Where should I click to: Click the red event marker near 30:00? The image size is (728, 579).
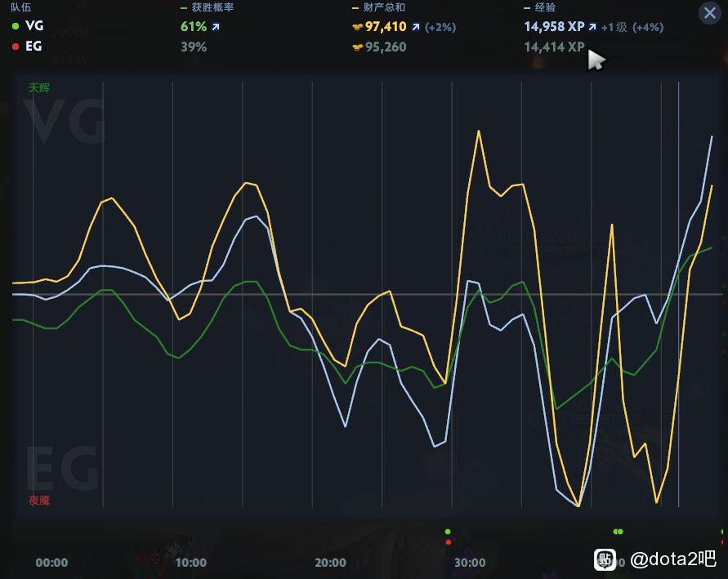pos(448,542)
